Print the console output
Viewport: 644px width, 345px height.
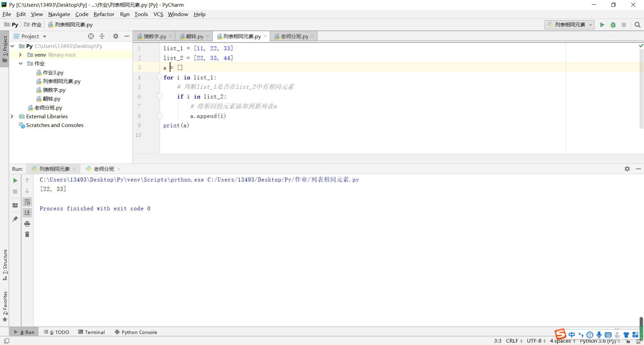point(27,224)
